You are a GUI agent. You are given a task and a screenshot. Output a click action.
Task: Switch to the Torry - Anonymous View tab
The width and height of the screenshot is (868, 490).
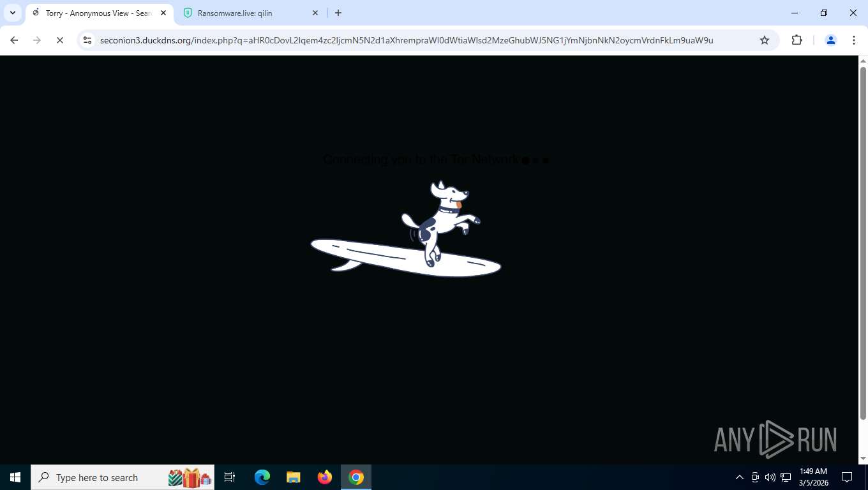click(99, 13)
